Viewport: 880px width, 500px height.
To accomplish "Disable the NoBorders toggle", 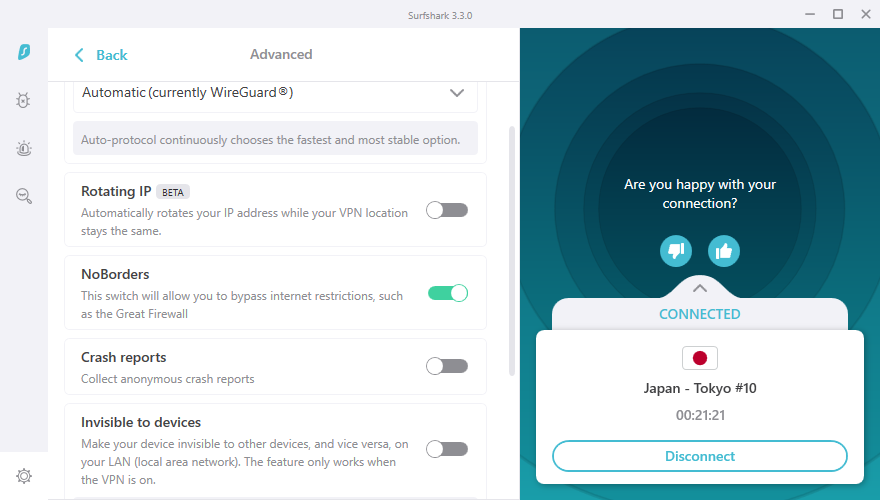I will pyautogui.click(x=447, y=293).
